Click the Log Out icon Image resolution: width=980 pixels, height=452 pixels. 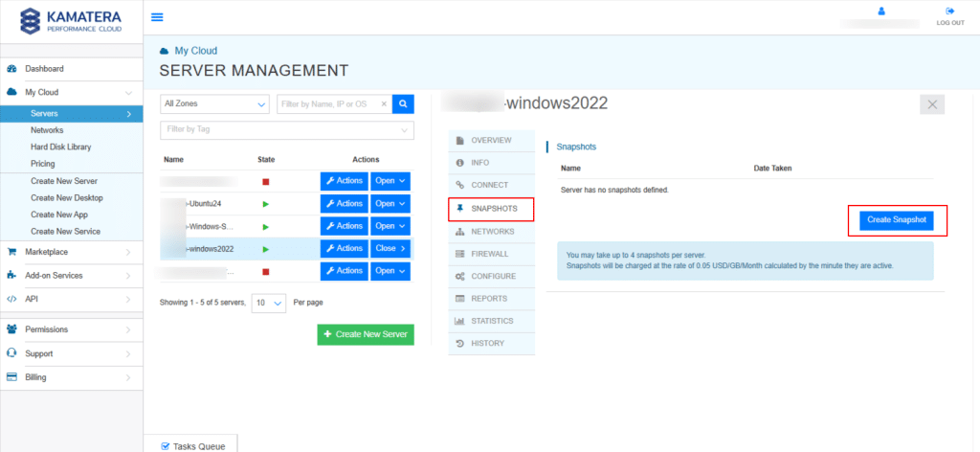[x=949, y=11]
